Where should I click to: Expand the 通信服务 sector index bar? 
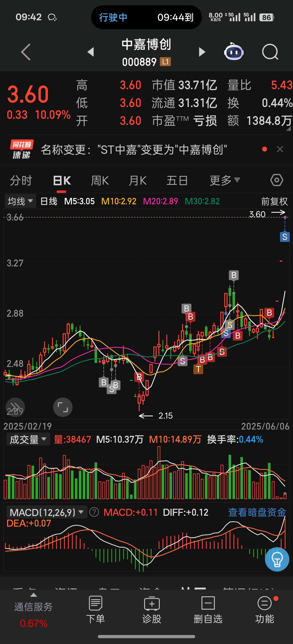tap(34, 610)
